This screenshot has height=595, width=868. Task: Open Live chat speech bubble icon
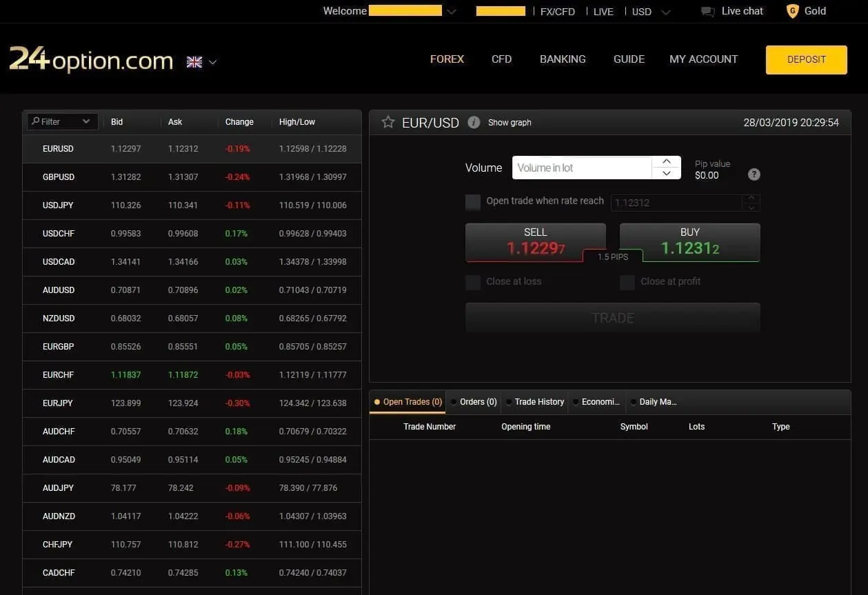(707, 12)
